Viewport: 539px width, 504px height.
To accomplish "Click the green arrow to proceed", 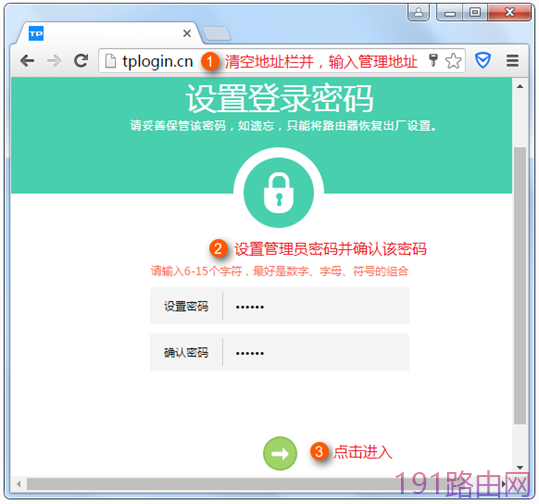I will click(280, 453).
